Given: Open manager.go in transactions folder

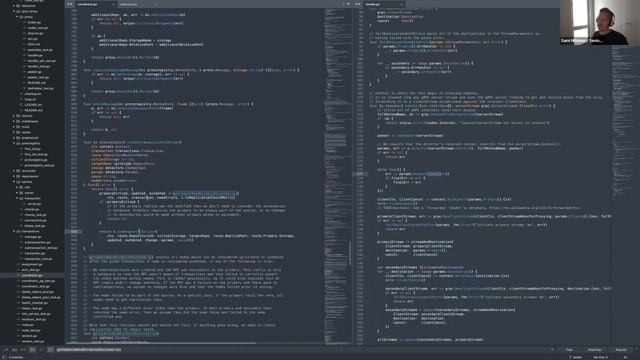Looking at the screenshot, I should (33, 237).
